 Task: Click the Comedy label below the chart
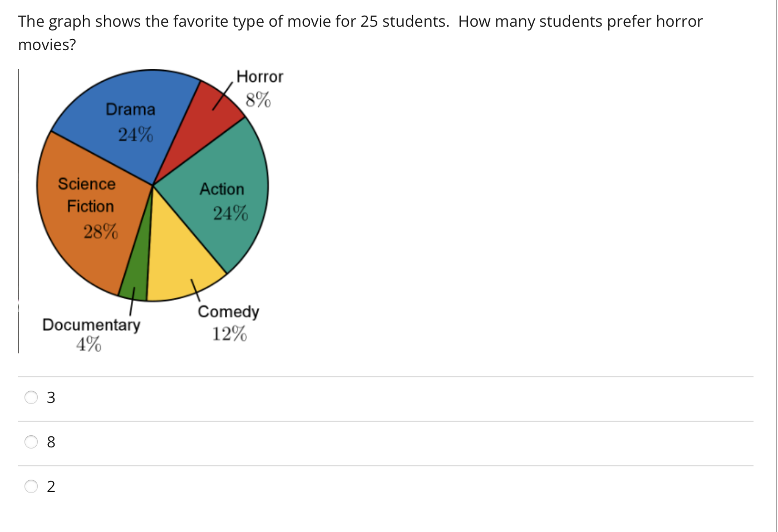228,311
